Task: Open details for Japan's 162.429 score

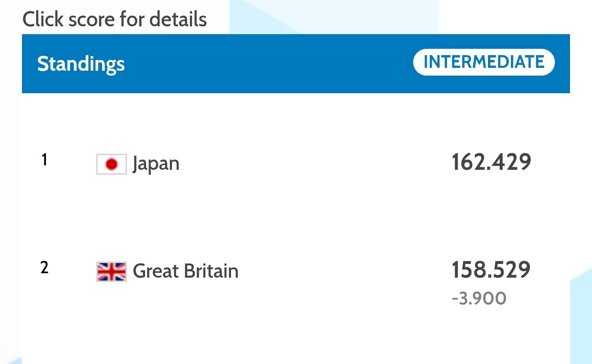Action: tap(491, 162)
